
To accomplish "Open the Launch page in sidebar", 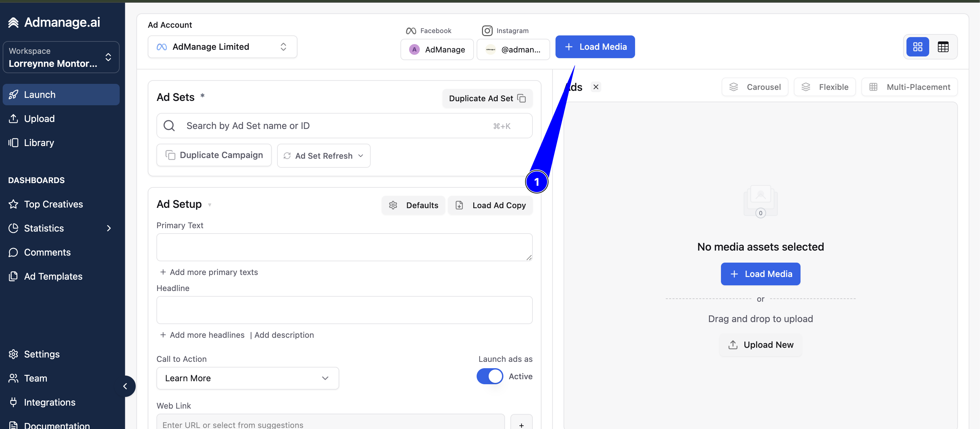I will pyautogui.click(x=61, y=94).
